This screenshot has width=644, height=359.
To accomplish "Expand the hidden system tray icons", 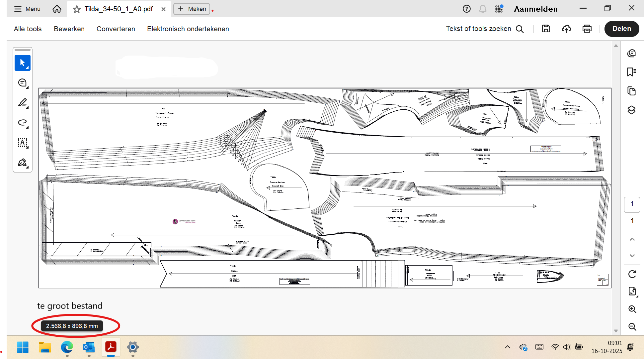I will click(x=507, y=347).
